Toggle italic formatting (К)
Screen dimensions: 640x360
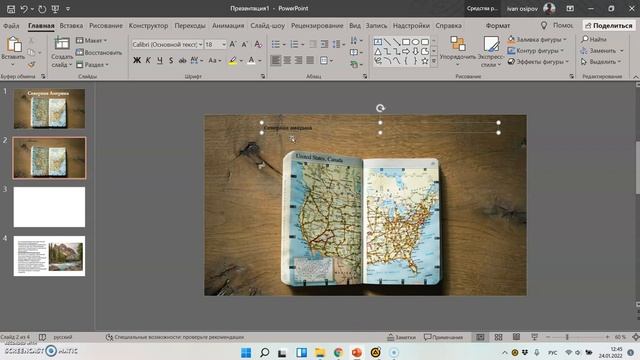click(148, 60)
